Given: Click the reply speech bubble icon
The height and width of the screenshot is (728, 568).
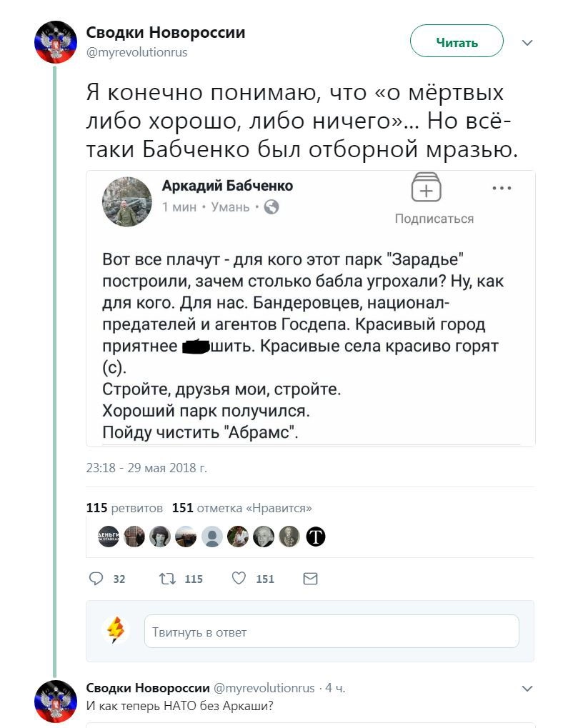Looking at the screenshot, I should coord(96,579).
